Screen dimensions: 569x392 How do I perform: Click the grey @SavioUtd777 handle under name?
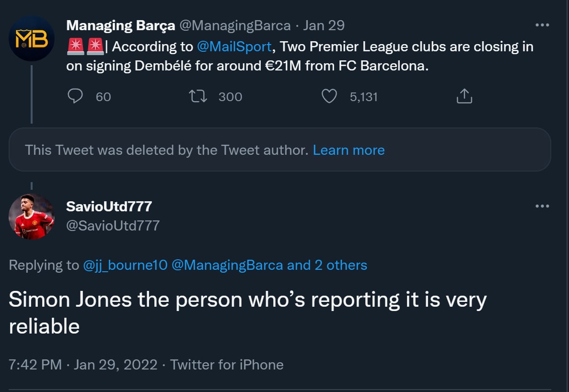tap(113, 225)
